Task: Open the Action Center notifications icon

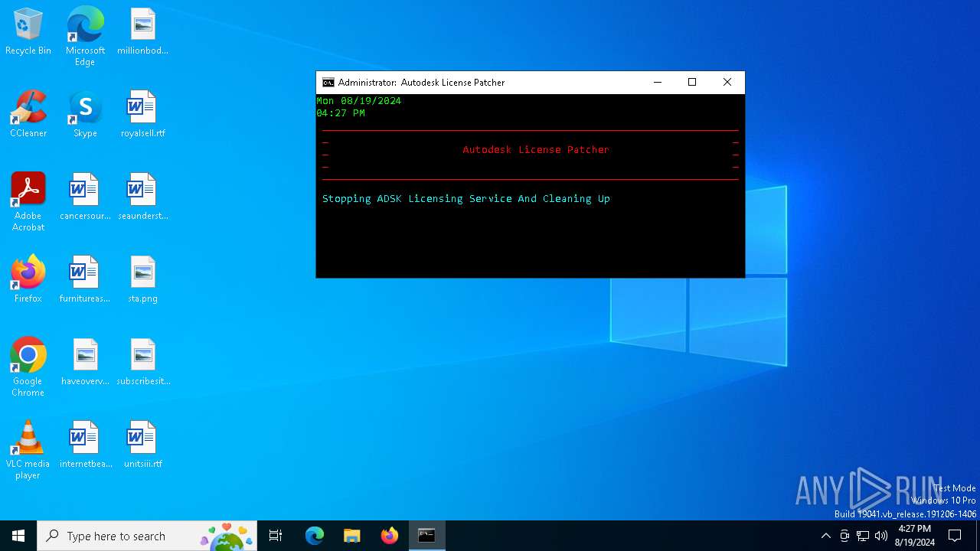Action: point(955,536)
